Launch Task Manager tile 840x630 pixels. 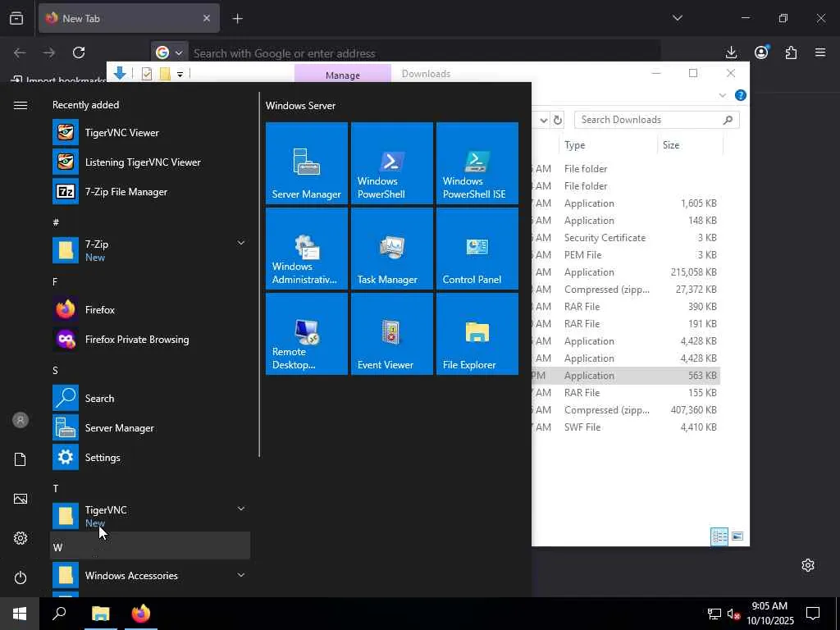pos(391,248)
